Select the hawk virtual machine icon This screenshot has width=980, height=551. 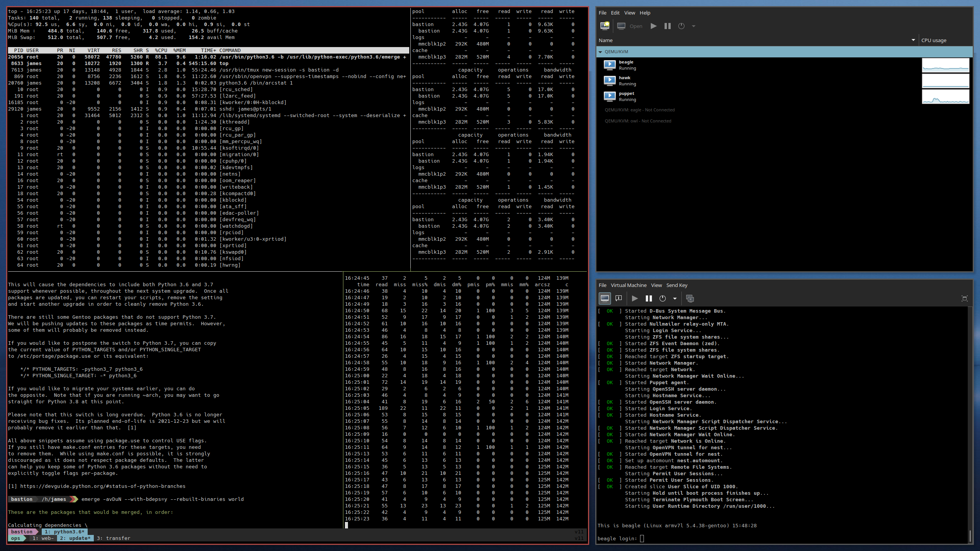[x=609, y=81]
